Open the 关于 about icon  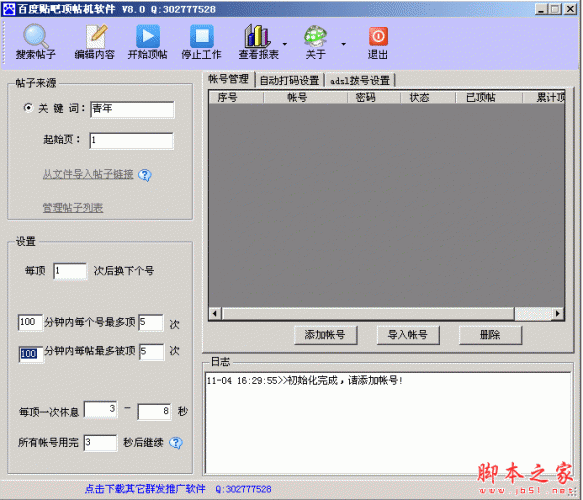point(315,42)
